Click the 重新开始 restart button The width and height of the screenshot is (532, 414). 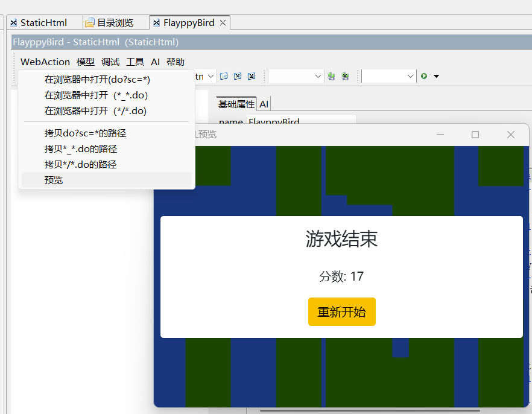click(x=341, y=312)
